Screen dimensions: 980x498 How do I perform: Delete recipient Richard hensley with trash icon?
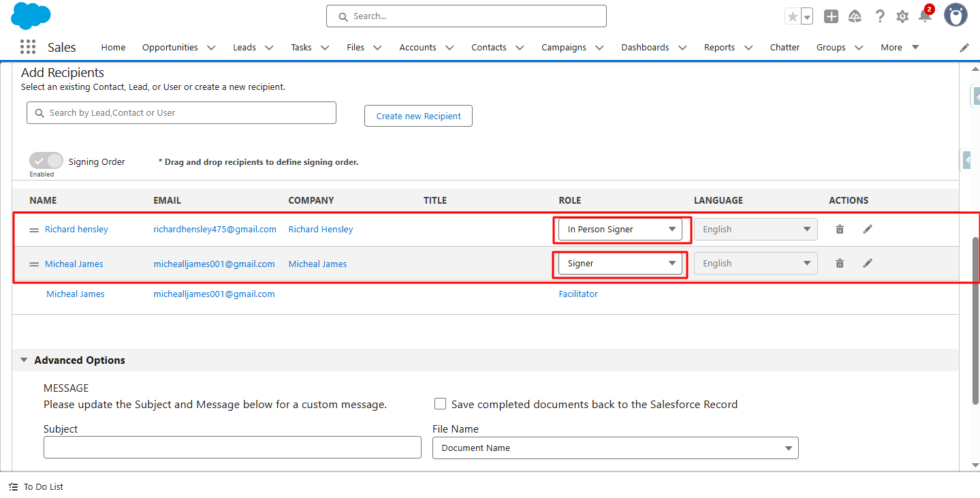pyautogui.click(x=840, y=230)
